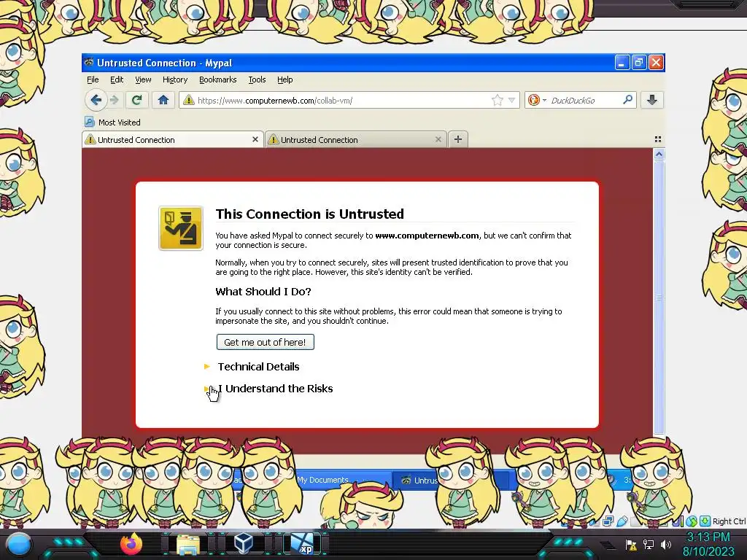Close the first Untrusted Connection tab

[255, 139]
